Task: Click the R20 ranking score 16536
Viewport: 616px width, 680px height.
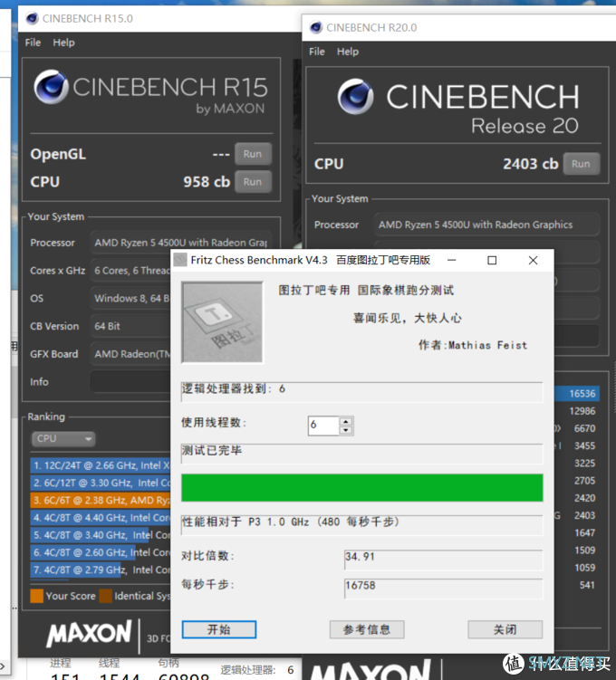Action: pyautogui.click(x=582, y=393)
